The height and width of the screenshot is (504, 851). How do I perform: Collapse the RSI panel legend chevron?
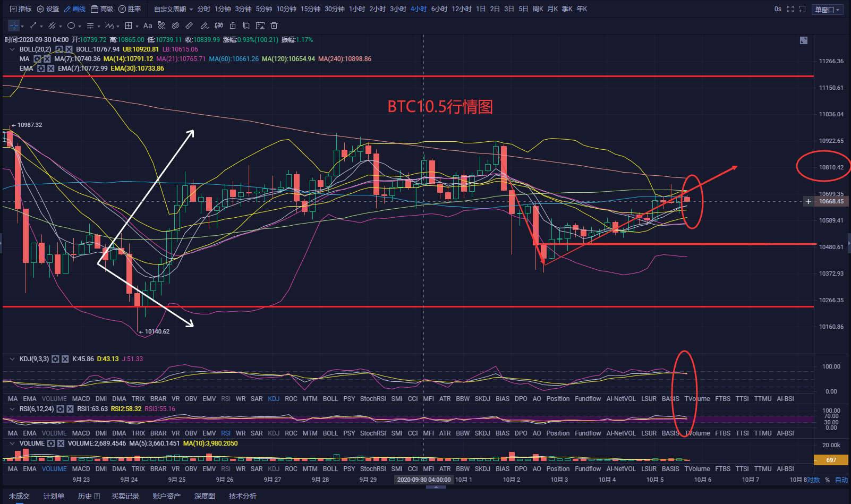[12, 409]
